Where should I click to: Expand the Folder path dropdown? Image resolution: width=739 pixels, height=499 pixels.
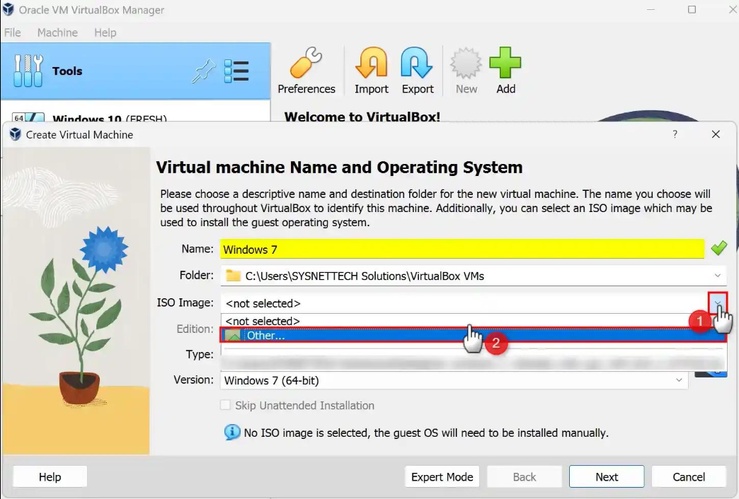point(717,276)
